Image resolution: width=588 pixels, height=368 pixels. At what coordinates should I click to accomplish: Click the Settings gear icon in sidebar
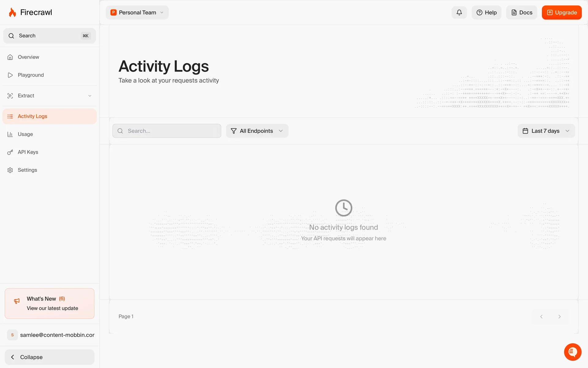[x=10, y=170]
